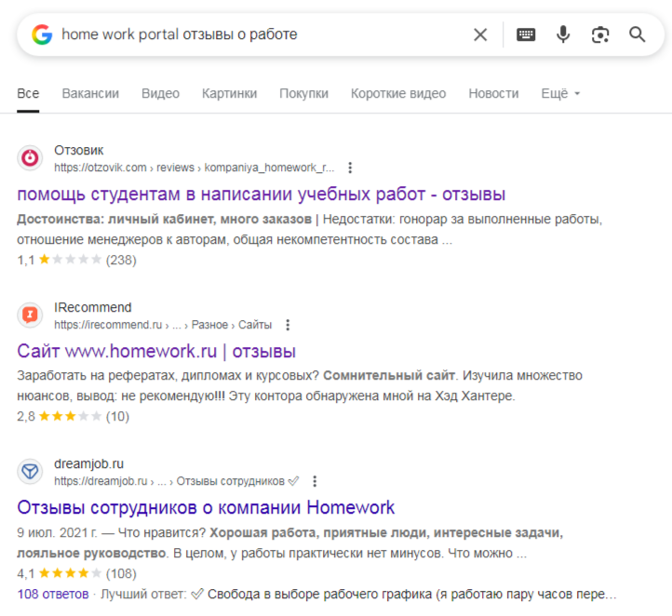Click the magnifying glass search button
672x616 pixels.
[x=638, y=35]
